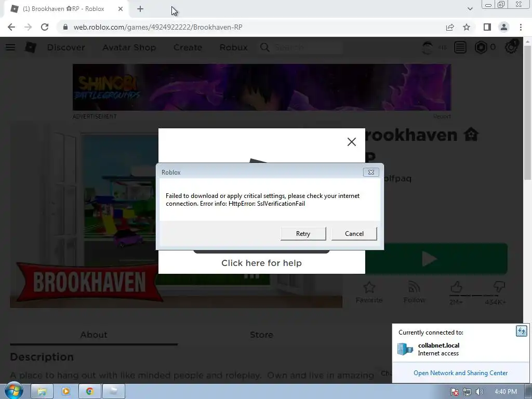
Task: Click the network tray icon
Action: [x=467, y=392]
